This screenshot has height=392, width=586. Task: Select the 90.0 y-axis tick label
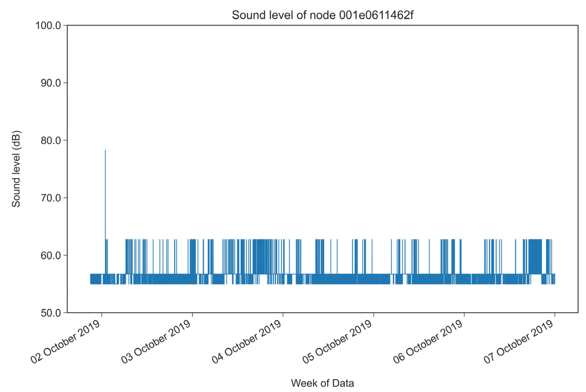click(51, 83)
